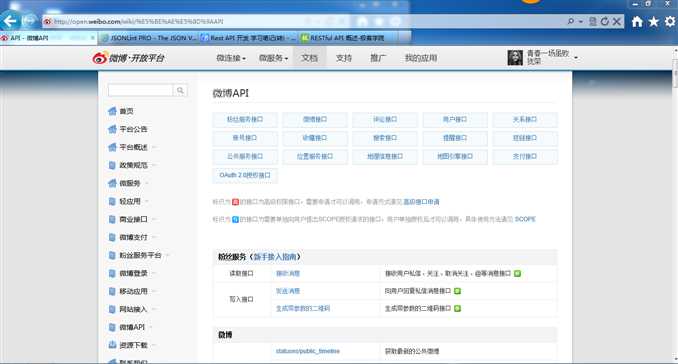The image size is (678, 364).
Task: Switch to the Rest API 开发 tab
Action: tap(249, 38)
